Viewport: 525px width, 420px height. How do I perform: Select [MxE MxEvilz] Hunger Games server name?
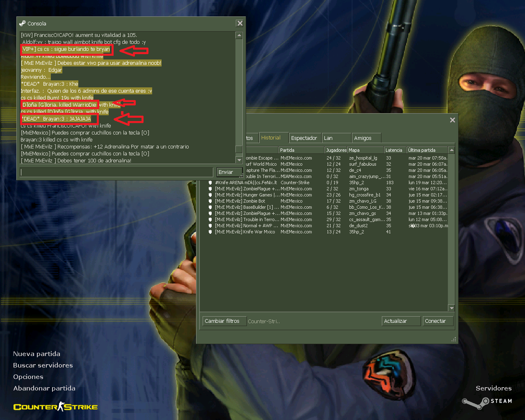point(247,195)
